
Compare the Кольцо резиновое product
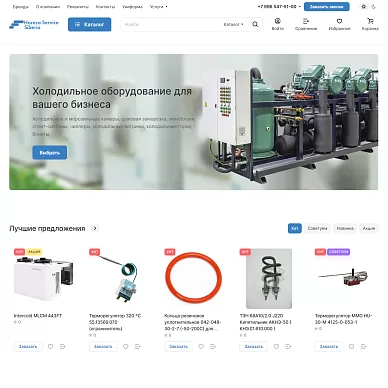pyautogui.click(x=213, y=347)
